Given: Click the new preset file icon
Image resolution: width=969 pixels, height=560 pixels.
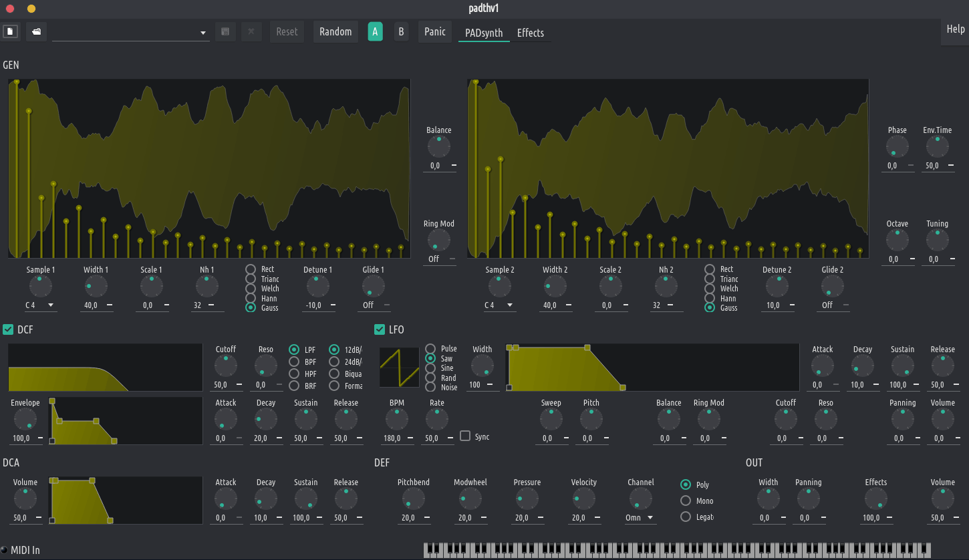Looking at the screenshot, I should tap(10, 31).
